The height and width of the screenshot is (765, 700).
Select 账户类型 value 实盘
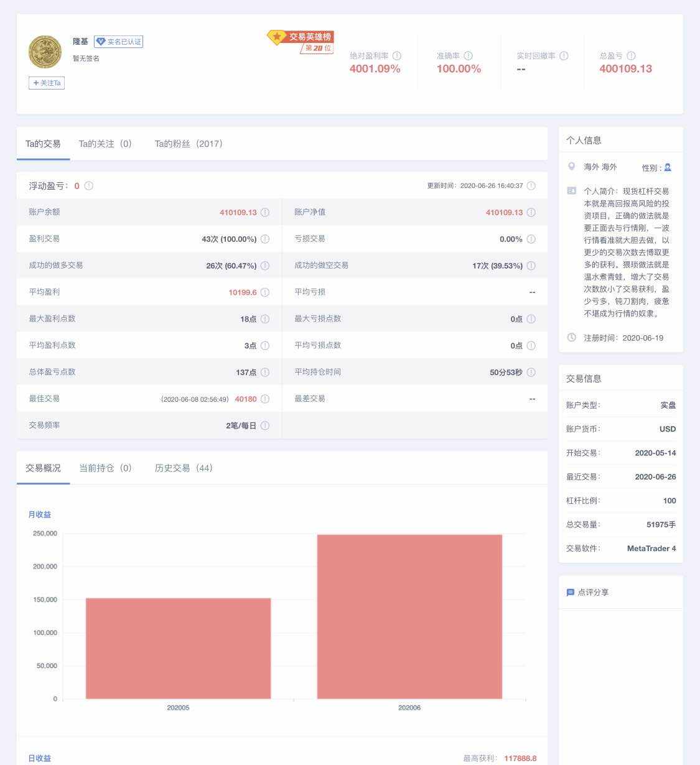668,406
